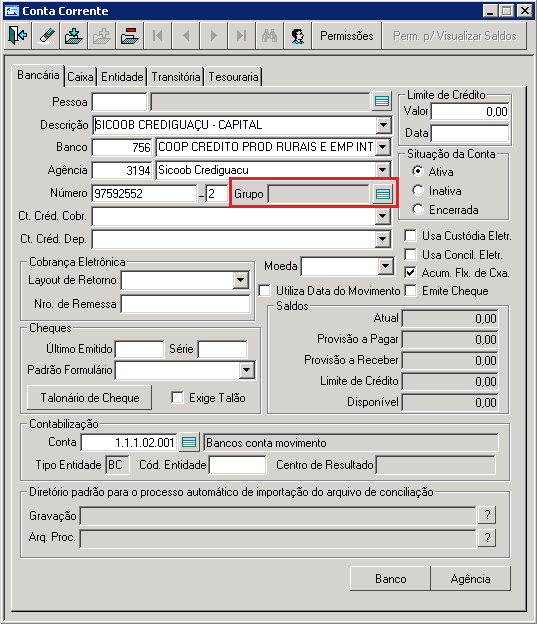Check the Exige Talão checkbox

coord(177,398)
